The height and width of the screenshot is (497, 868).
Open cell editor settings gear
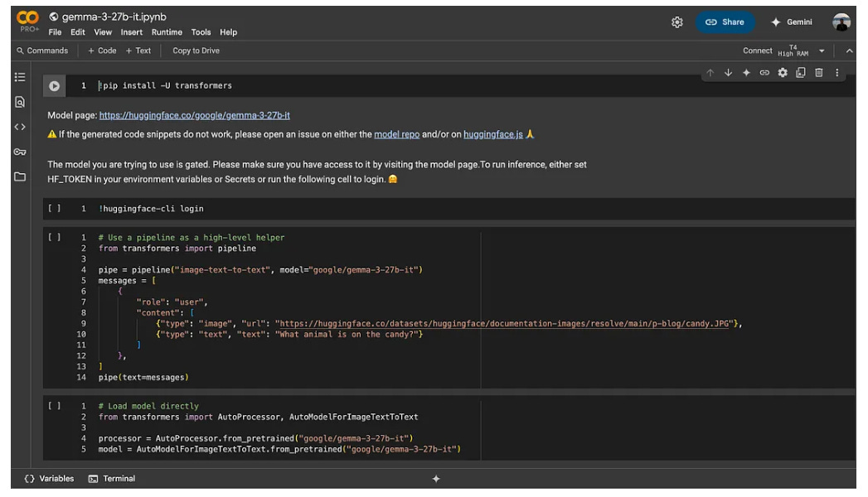[783, 73]
